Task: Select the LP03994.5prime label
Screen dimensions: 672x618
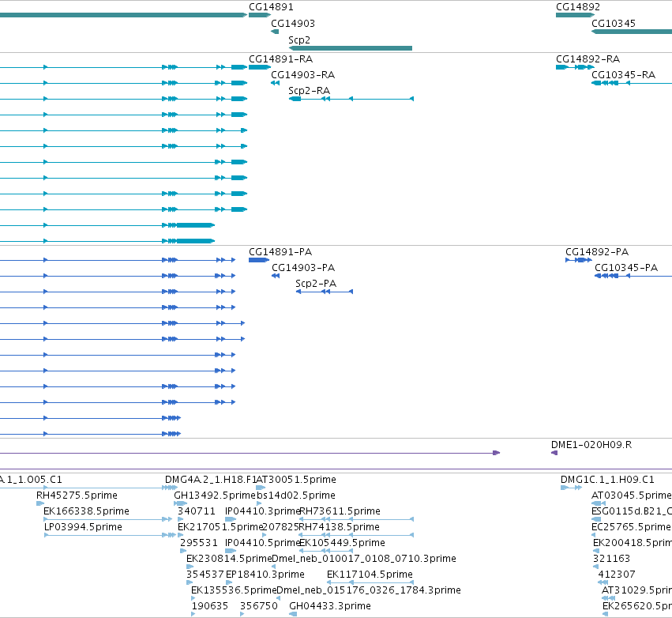Action: pos(83,527)
